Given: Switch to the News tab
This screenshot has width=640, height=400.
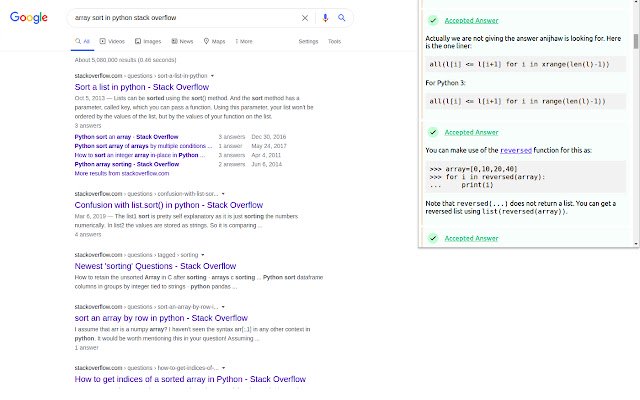Looking at the screenshot, I should click(x=182, y=41).
